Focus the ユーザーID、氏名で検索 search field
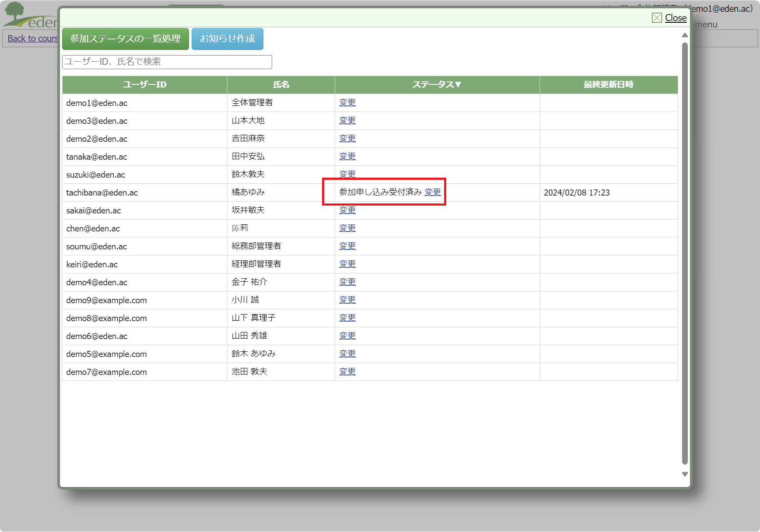Screen dimensions: 760x532 coord(167,62)
